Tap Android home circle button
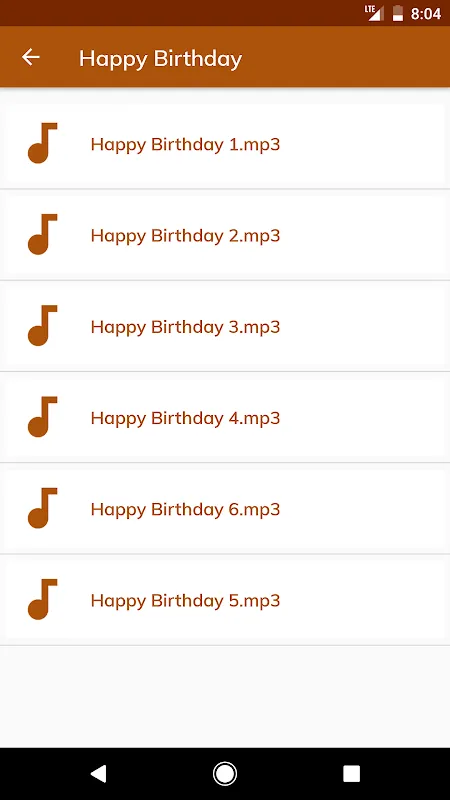The image size is (450, 800). coord(224,773)
